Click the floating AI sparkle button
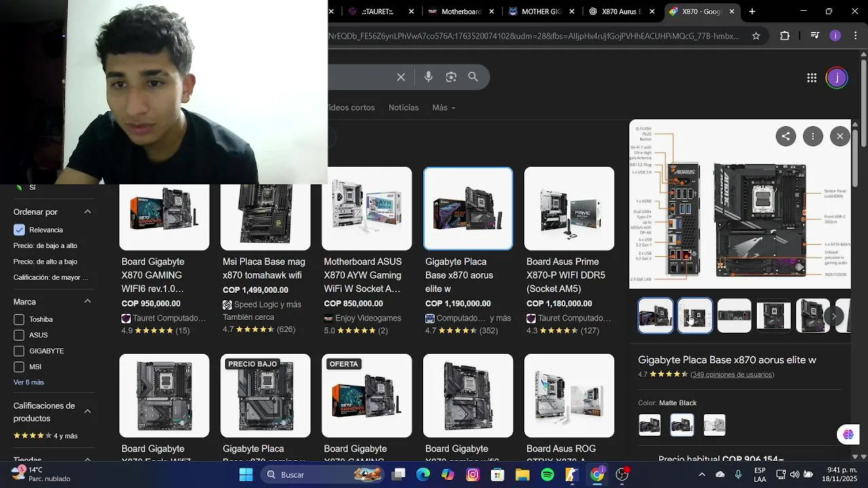This screenshot has height=488, width=868. 848,434
